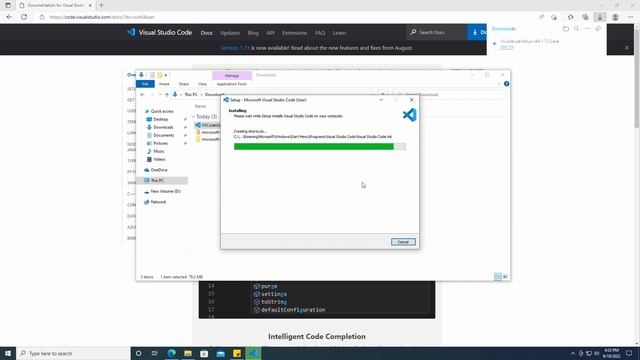Screen dimensions: 640x360
Task: Click the taskbar search box
Action: click(73, 353)
